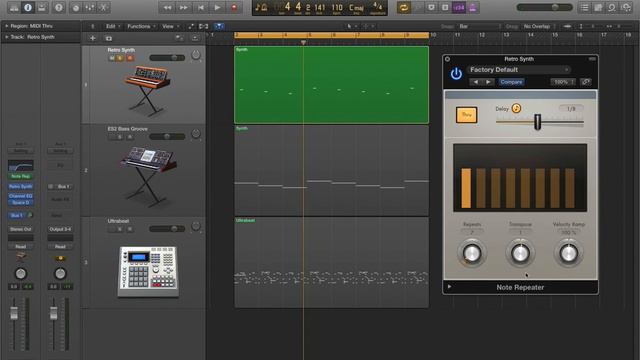640x360 pixels.
Task: Click Retro Synth track pan knob
Action: (x=196, y=55)
